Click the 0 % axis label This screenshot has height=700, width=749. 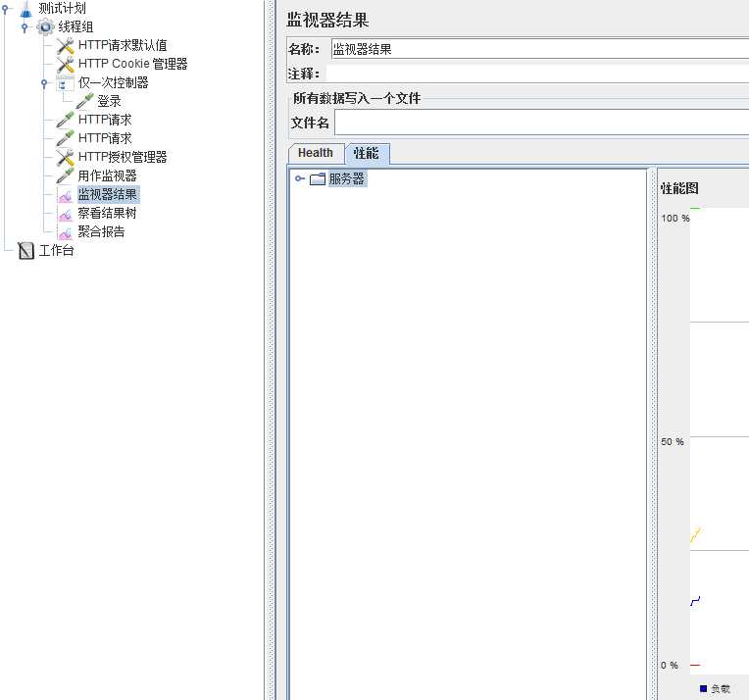[670, 665]
